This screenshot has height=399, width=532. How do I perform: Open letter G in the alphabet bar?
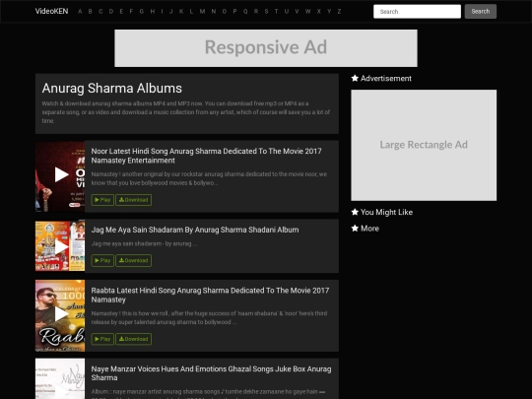click(142, 11)
